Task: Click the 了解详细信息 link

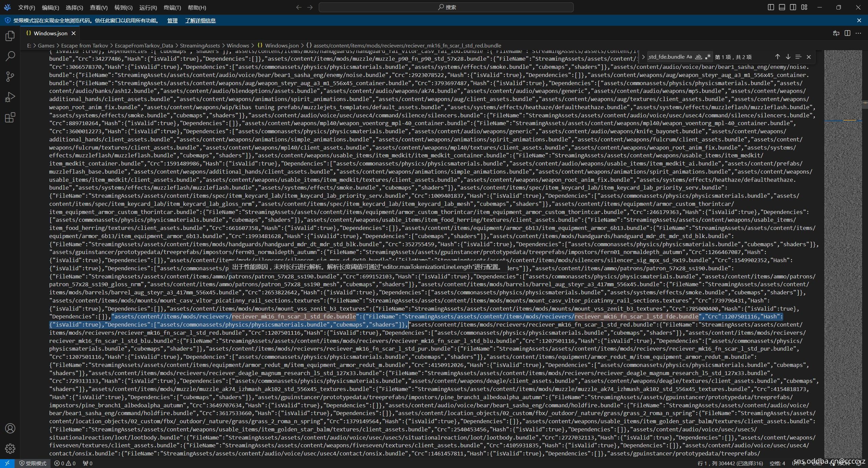Action: click(200, 21)
